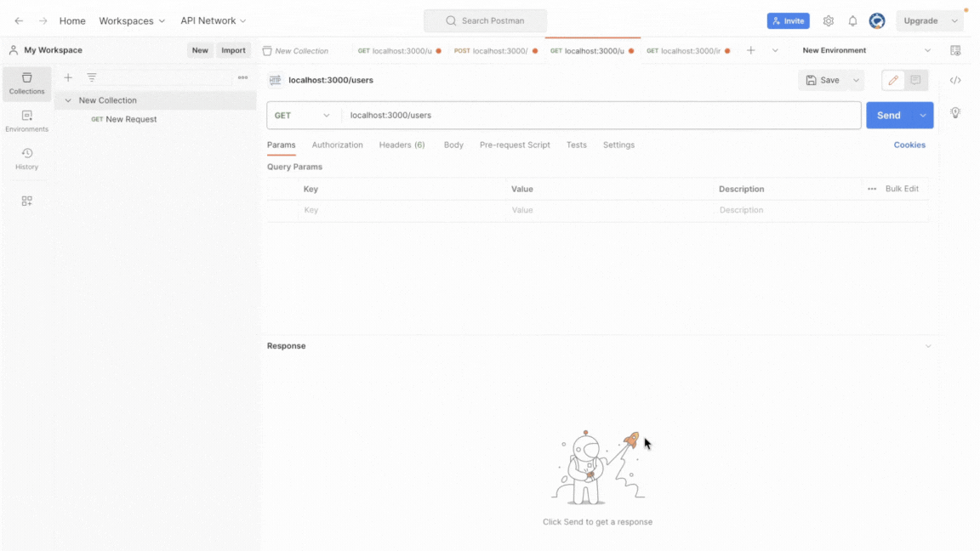This screenshot has height=551, width=980.
Task: Open collections options three-dot menu
Action: (x=242, y=77)
